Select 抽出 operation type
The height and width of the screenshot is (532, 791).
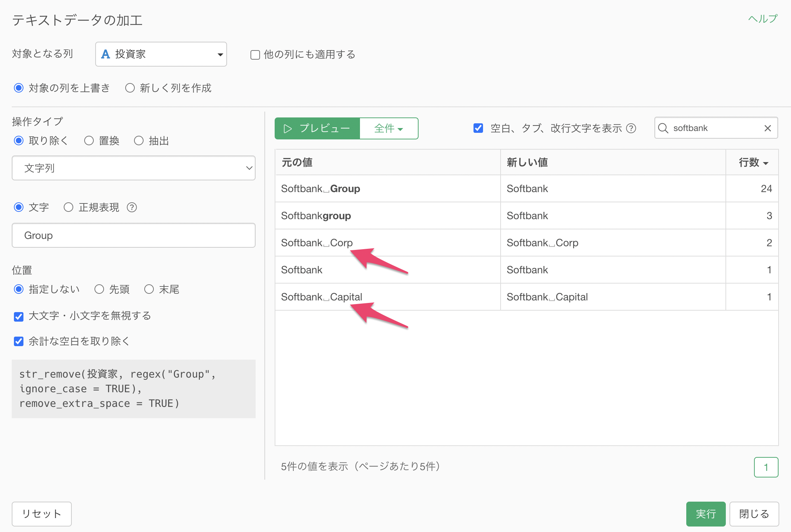pos(139,141)
